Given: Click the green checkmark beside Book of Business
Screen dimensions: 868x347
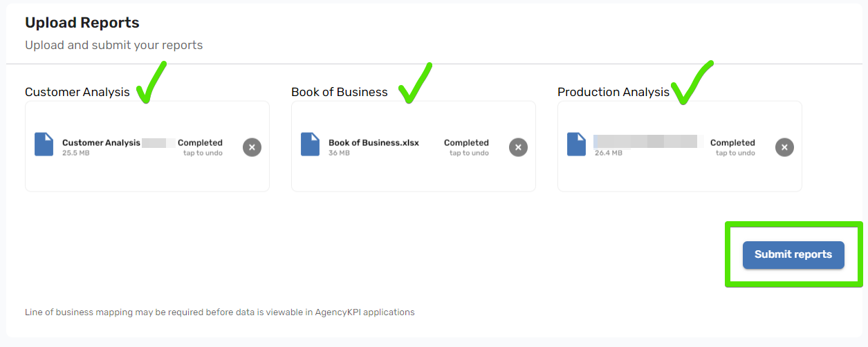Looking at the screenshot, I should (414, 83).
